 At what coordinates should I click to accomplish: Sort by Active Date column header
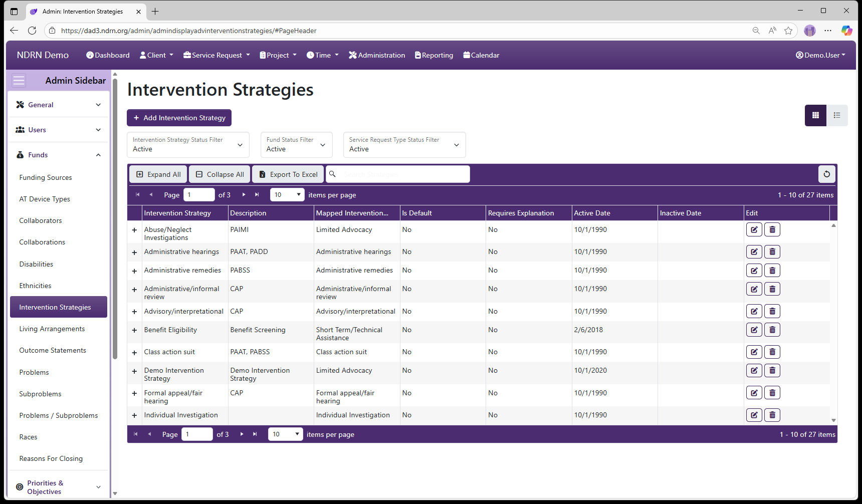[614, 213]
